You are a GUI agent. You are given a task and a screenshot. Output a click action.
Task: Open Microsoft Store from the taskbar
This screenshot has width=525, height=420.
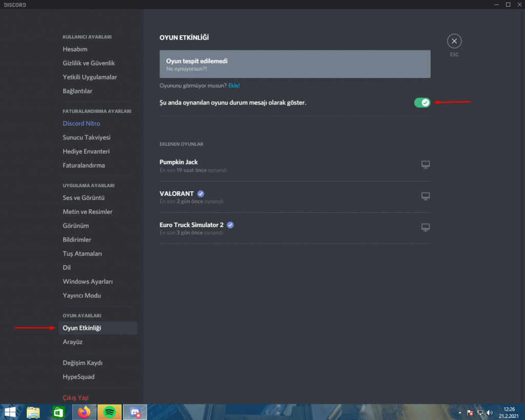58,412
